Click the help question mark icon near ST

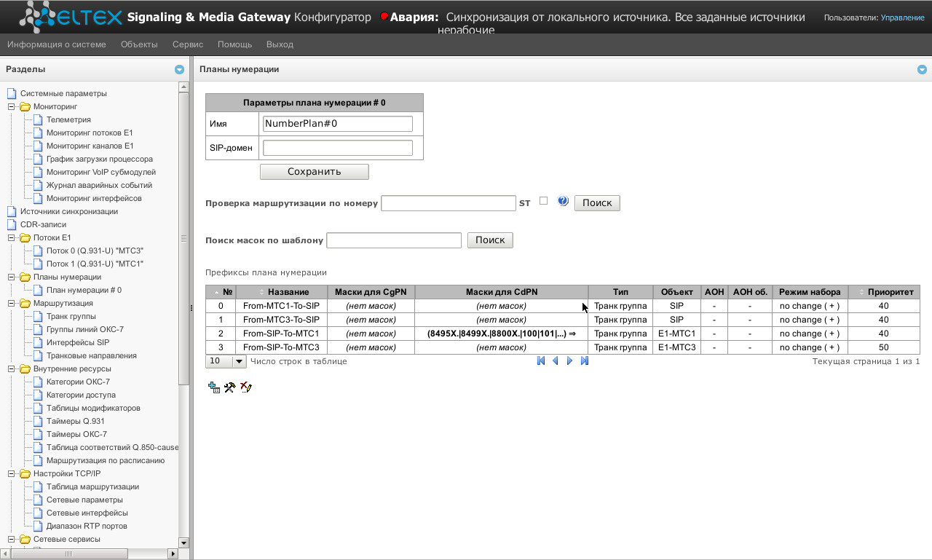[x=563, y=201]
